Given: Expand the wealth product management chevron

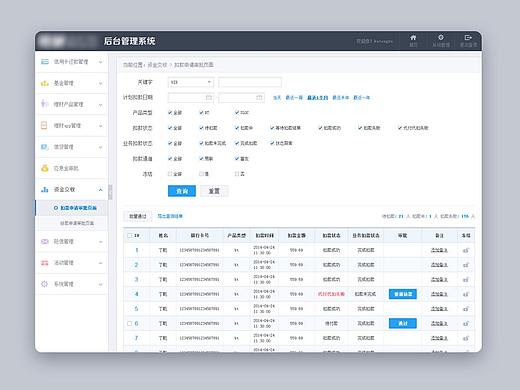Looking at the screenshot, I should click(100, 105).
